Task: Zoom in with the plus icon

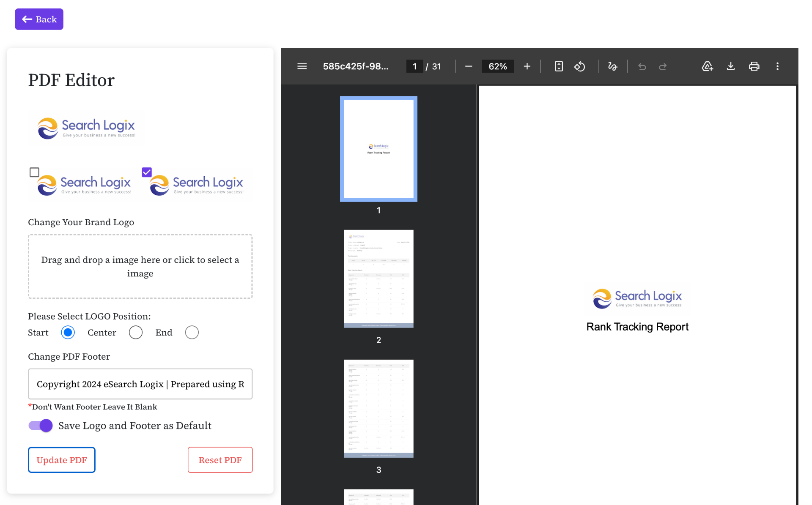Action: pyautogui.click(x=527, y=66)
